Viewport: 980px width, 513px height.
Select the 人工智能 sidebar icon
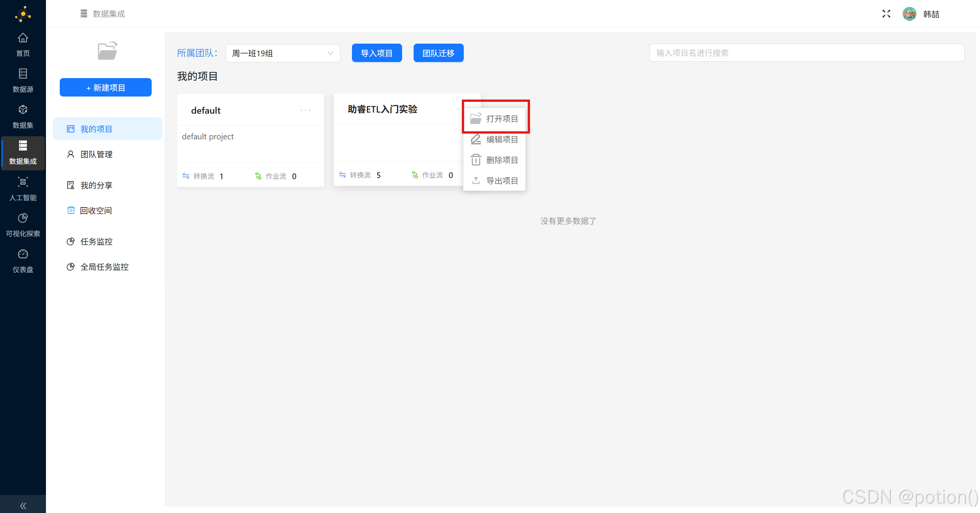point(23,183)
